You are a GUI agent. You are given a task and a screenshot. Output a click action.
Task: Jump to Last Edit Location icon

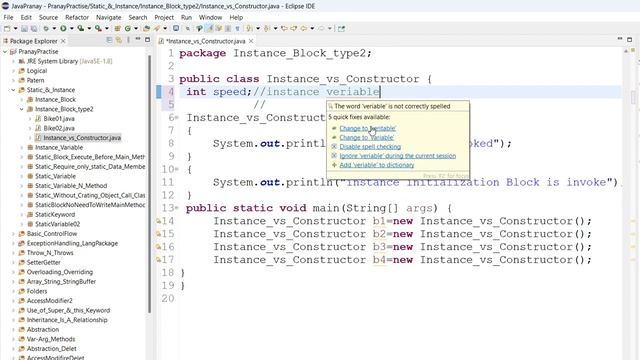(x=284, y=29)
